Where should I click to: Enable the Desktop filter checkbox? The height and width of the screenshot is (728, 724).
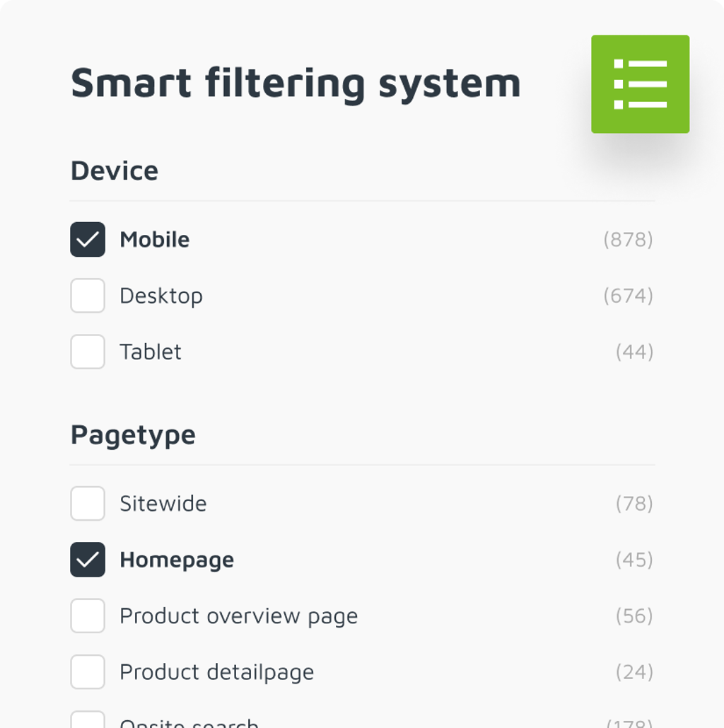coord(87,296)
